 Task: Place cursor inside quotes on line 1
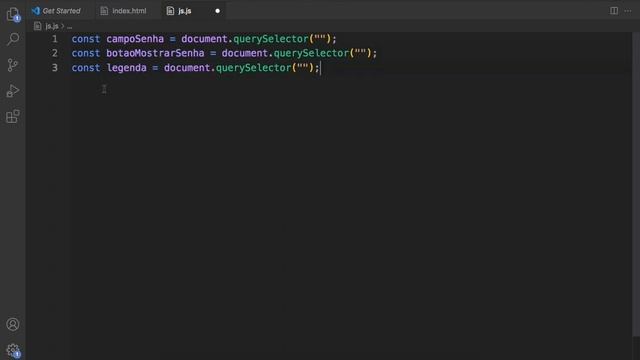(320, 39)
